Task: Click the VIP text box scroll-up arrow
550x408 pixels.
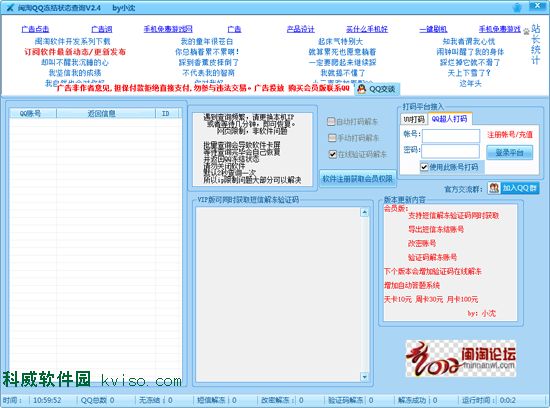Action: coord(364,212)
